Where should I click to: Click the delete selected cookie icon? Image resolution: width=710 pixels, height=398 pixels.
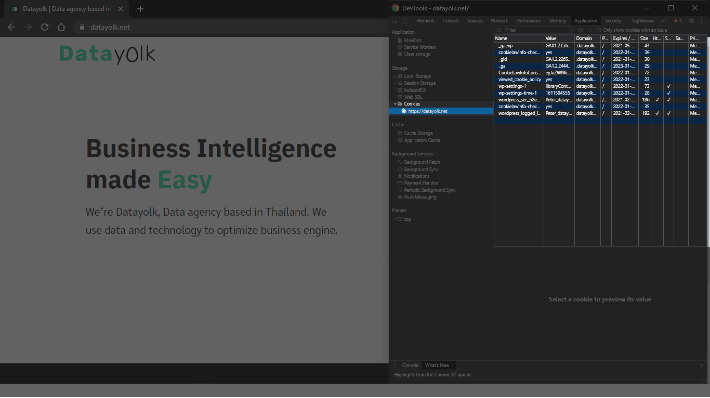click(x=590, y=30)
